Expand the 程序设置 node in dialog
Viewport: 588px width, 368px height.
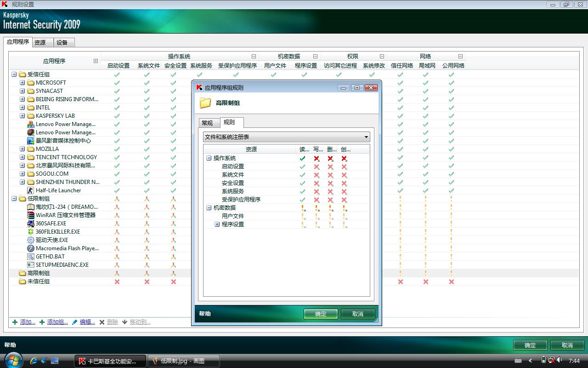point(217,224)
